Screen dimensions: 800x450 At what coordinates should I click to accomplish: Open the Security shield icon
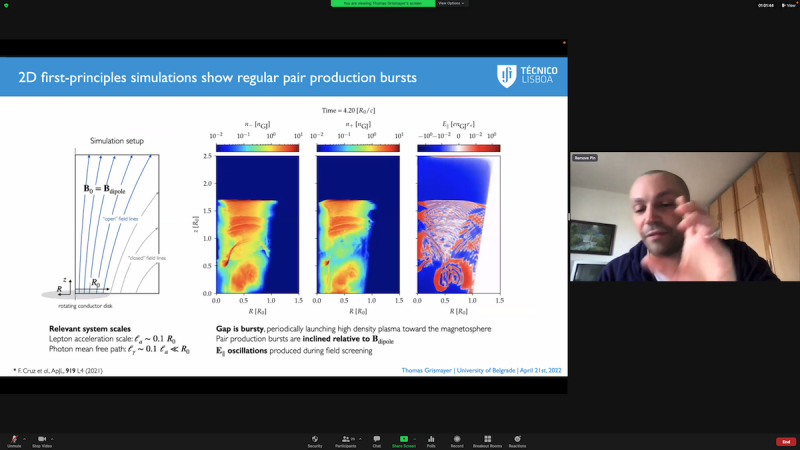click(315, 439)
